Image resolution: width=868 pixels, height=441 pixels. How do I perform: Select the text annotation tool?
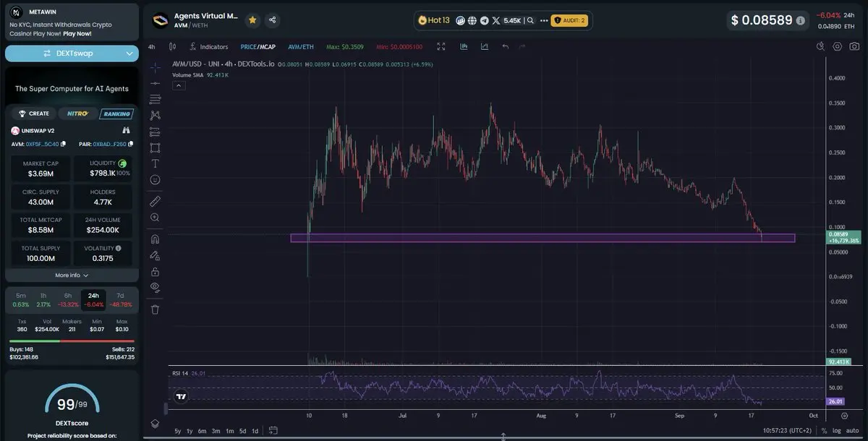coord(155,163)
